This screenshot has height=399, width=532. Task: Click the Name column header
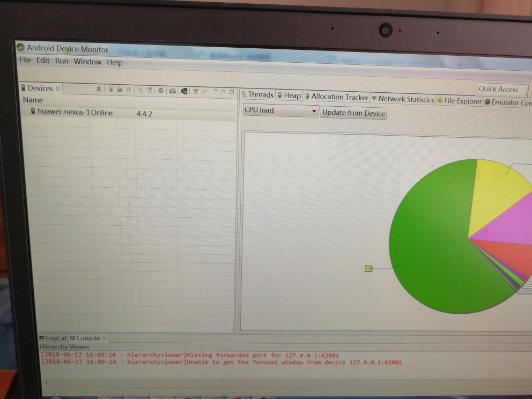point(33,100)
